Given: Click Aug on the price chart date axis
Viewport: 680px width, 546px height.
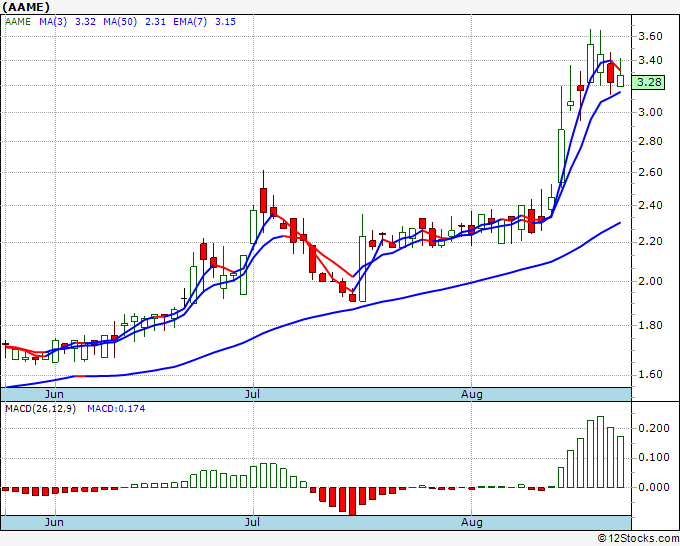Looking at the screenshot, I should pyautogui.click(x=471, y=394).
